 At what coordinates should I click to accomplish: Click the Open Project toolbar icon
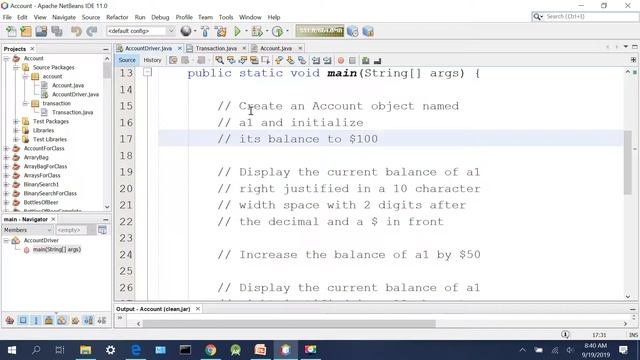pyautogui.click(x=41, y=31)
